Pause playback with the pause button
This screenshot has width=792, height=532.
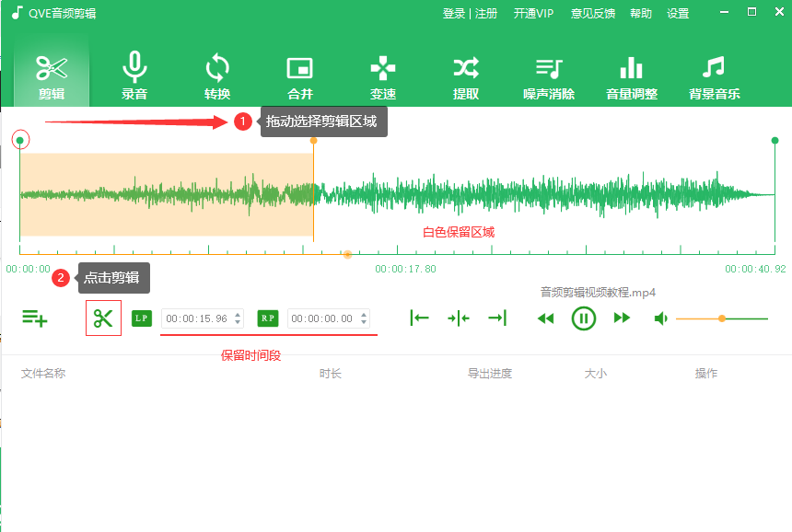(x=584, y=318)
